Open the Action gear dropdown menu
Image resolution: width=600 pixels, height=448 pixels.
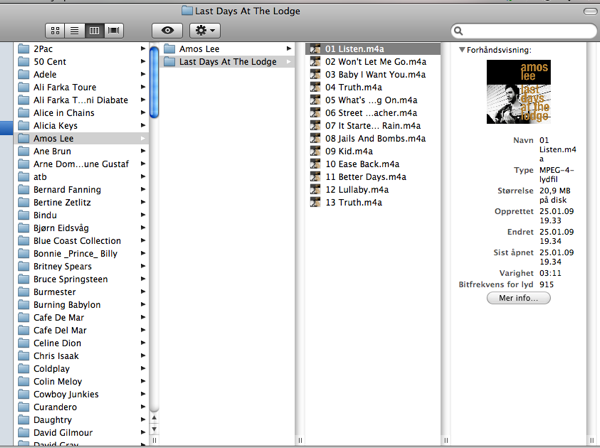[x=205, y=31]
